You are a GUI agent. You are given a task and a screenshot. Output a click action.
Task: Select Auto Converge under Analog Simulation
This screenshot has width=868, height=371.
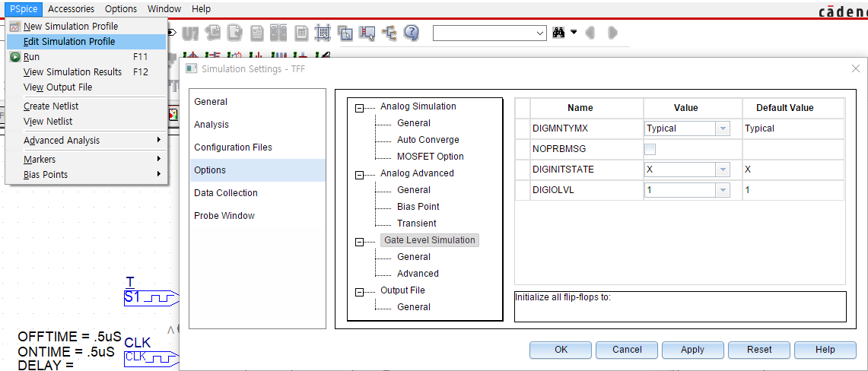(x=428, y=140)
